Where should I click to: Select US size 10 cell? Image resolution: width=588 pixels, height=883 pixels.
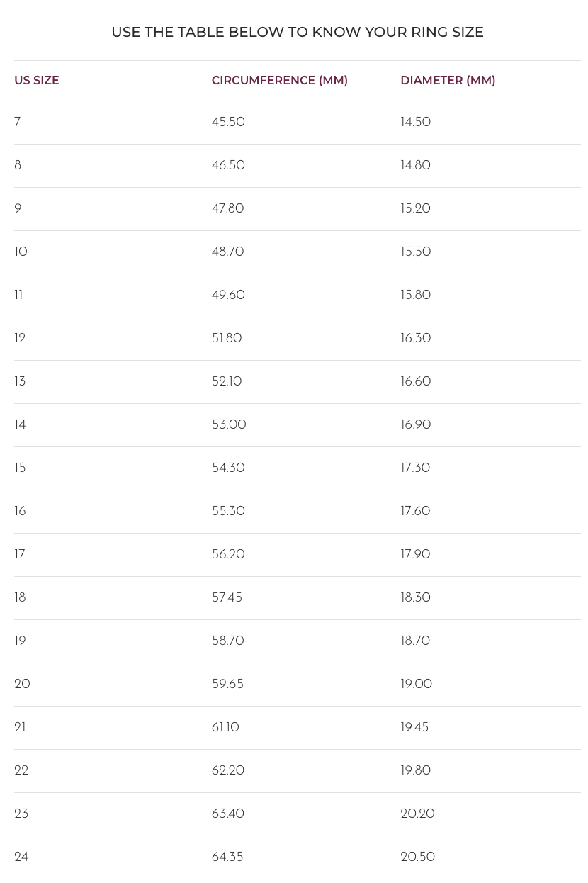click(x=21, y=252)
